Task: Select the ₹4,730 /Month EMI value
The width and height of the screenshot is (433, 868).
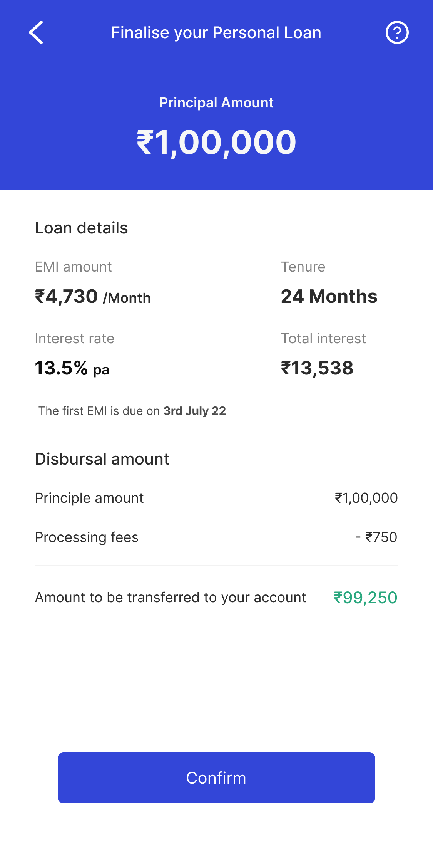Action: [93, 297]
